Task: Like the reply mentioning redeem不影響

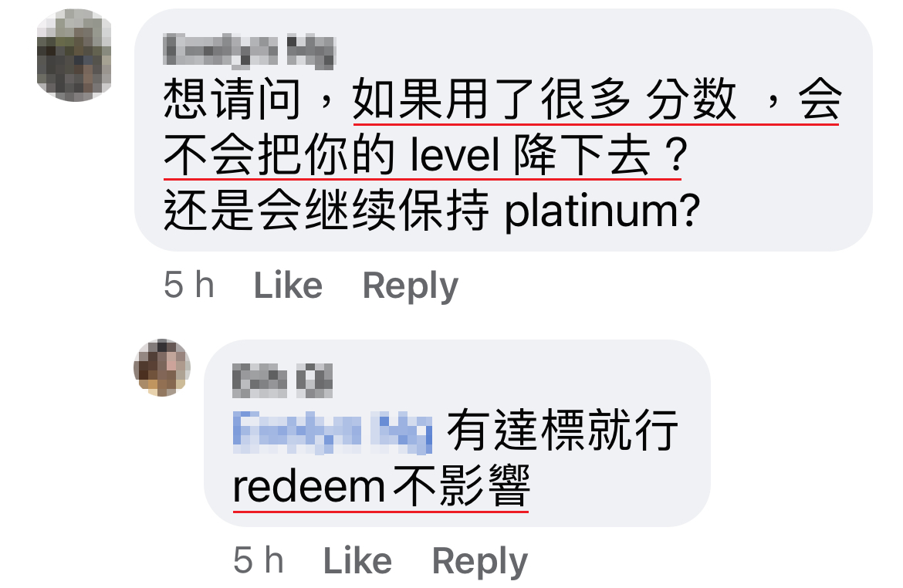Action: tap(357, 560)
